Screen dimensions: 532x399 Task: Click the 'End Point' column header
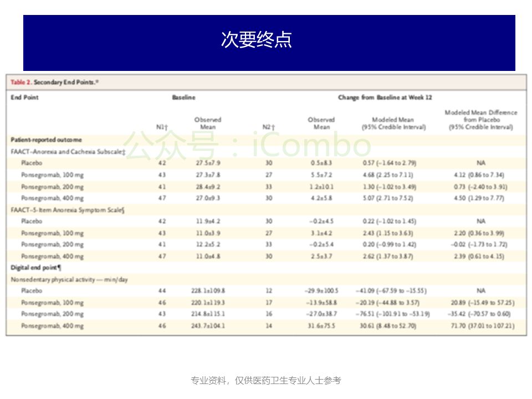[x=24, y=98]
